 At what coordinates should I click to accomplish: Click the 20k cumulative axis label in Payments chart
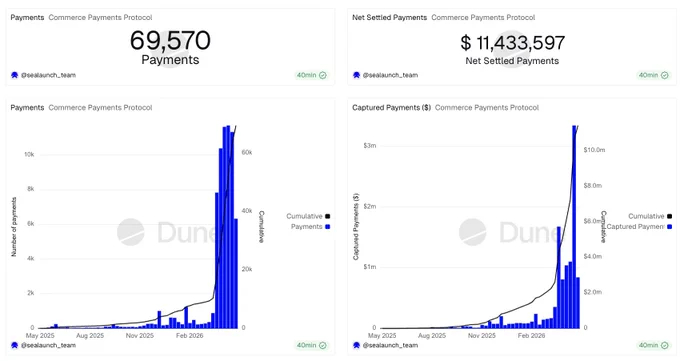point(247,269)
